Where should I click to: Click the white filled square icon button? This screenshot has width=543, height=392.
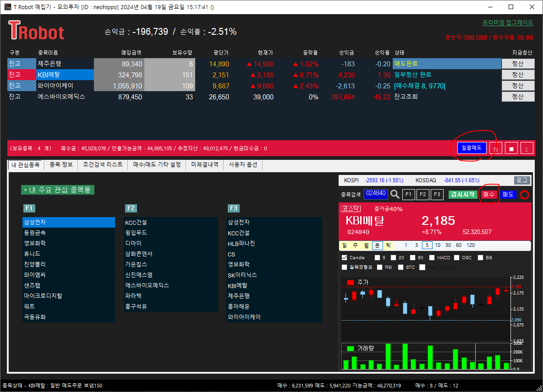[511, 149]
